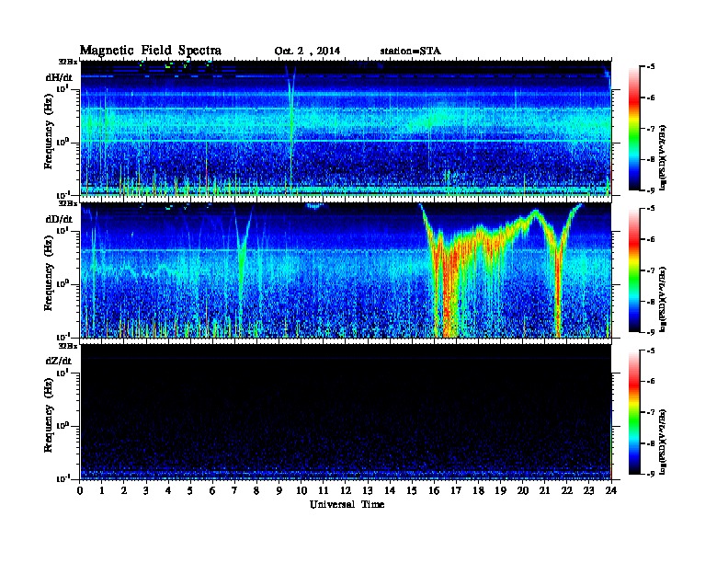Click the dZ/dt panel label
This screenshot has width=728, height=563.
coord(59,361)
